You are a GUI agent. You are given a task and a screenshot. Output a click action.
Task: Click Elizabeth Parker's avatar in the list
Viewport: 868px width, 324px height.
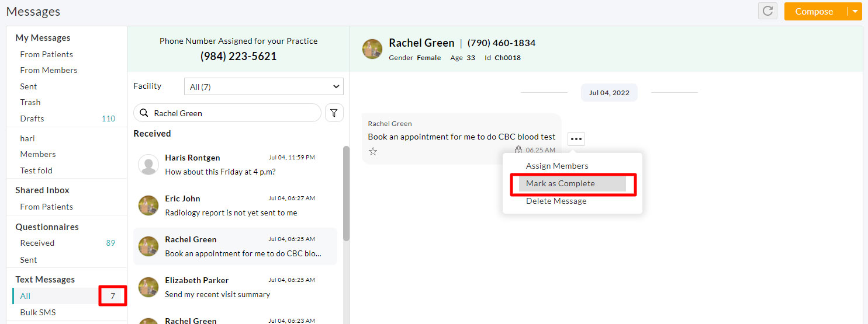tap(148, 287)
